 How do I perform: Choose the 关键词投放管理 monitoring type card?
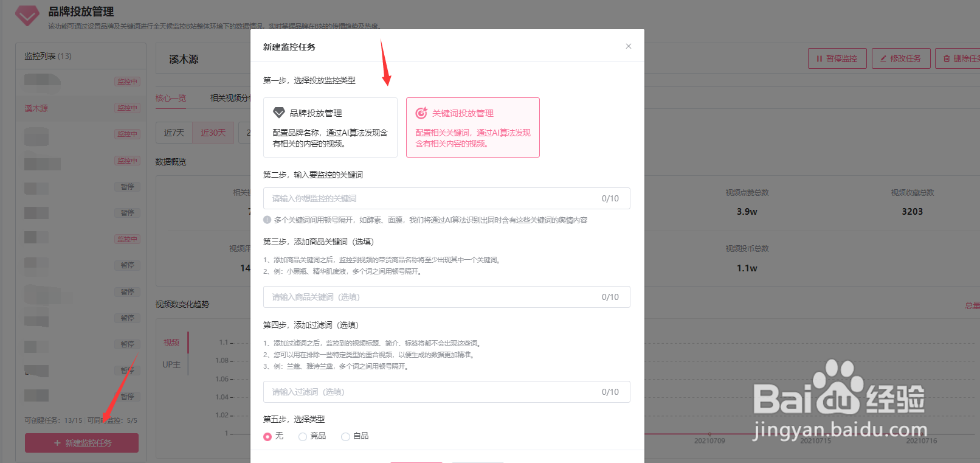(x=473, y=128)
